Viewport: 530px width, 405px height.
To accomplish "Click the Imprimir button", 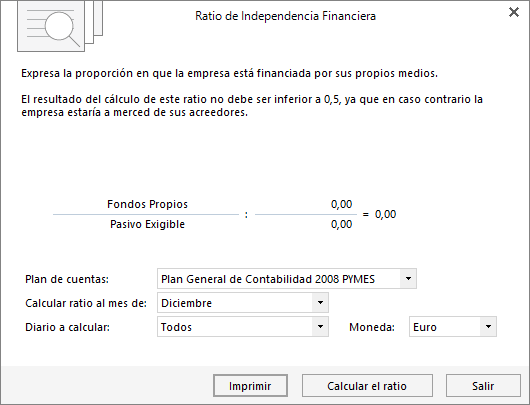I will pyautogui.click(x=250, y=386).
